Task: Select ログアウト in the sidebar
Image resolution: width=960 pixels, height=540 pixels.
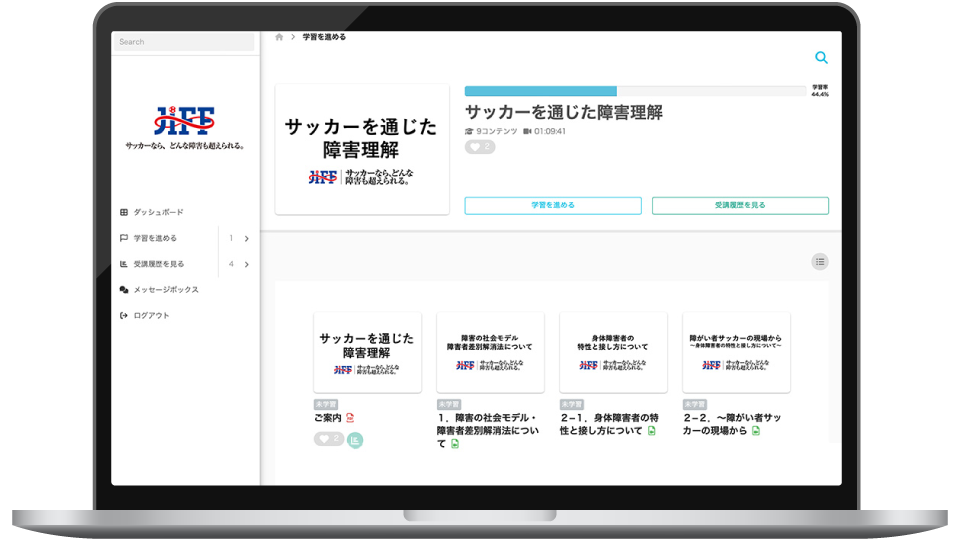Action: (151, 315)
